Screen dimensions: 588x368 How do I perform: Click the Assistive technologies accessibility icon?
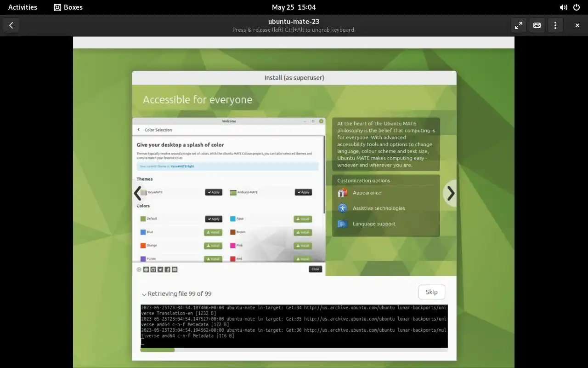pos(343,208)
